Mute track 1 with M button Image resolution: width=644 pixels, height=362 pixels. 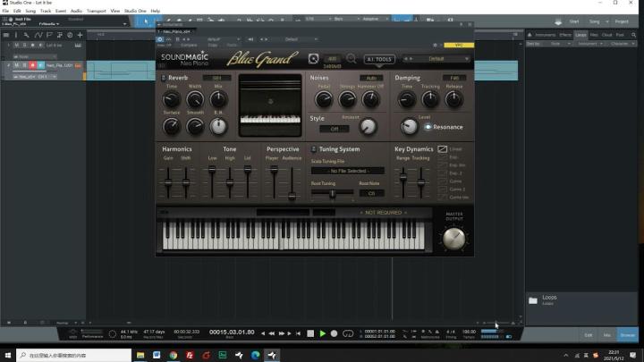pos(16,46)
